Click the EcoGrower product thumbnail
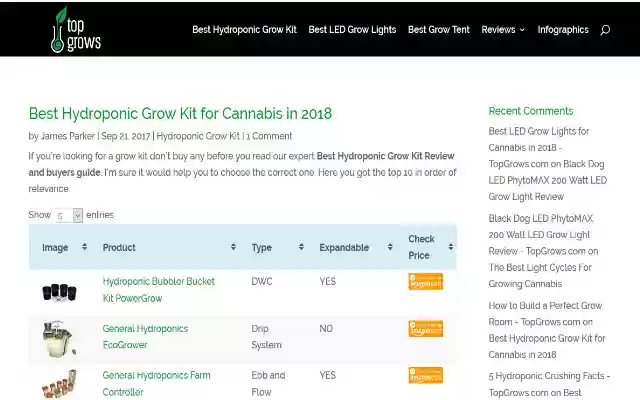The image size is (640, 400). pyautogui.click(x=59, y=339)
